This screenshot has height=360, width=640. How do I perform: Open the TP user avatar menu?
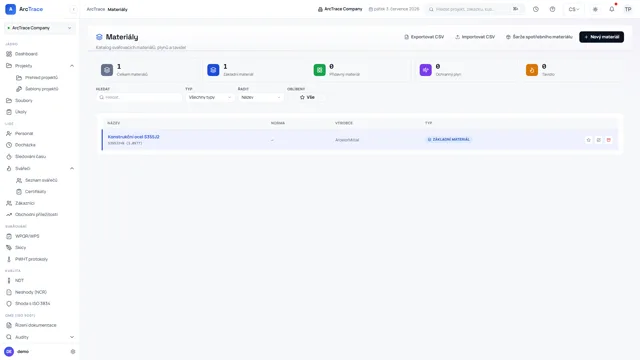pyautogui.click(x=628, y=9)
